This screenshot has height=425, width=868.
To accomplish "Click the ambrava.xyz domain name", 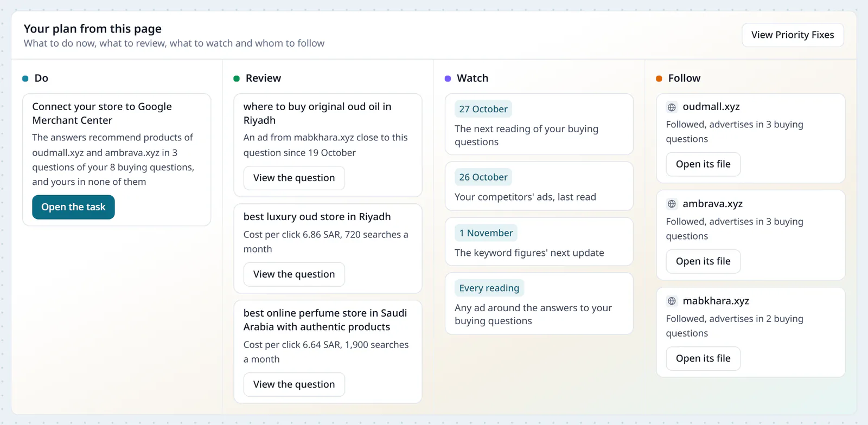I will [713, 204].
